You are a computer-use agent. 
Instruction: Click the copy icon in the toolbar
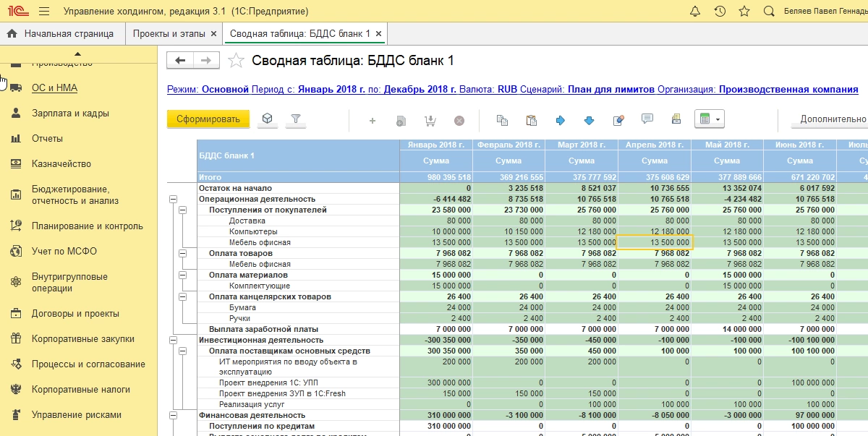pyautogui.click(x=502, y=120)
